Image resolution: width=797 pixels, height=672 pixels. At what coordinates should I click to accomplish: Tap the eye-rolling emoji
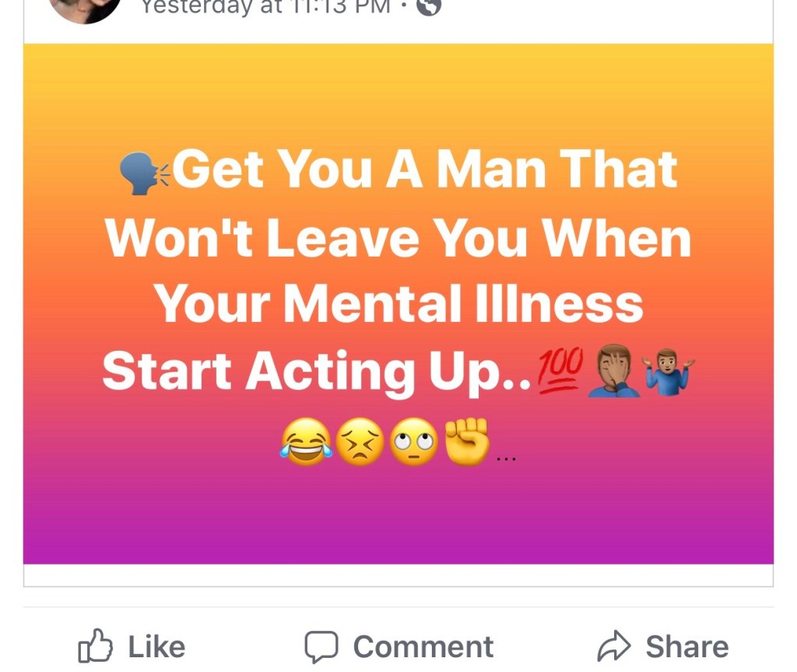pos(414,442)
